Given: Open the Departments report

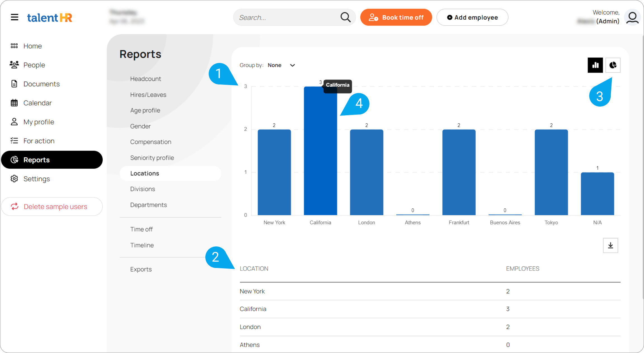Looking at the screenshot, I should (149, 205).
